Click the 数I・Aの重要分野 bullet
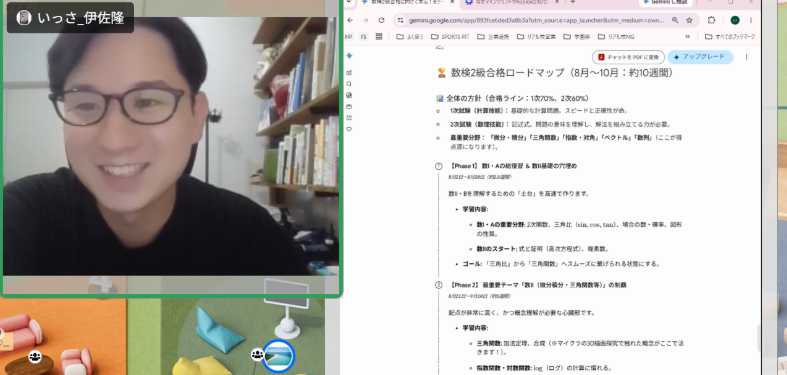Viewport: 787px width, 375px height. tap(579, 229)
